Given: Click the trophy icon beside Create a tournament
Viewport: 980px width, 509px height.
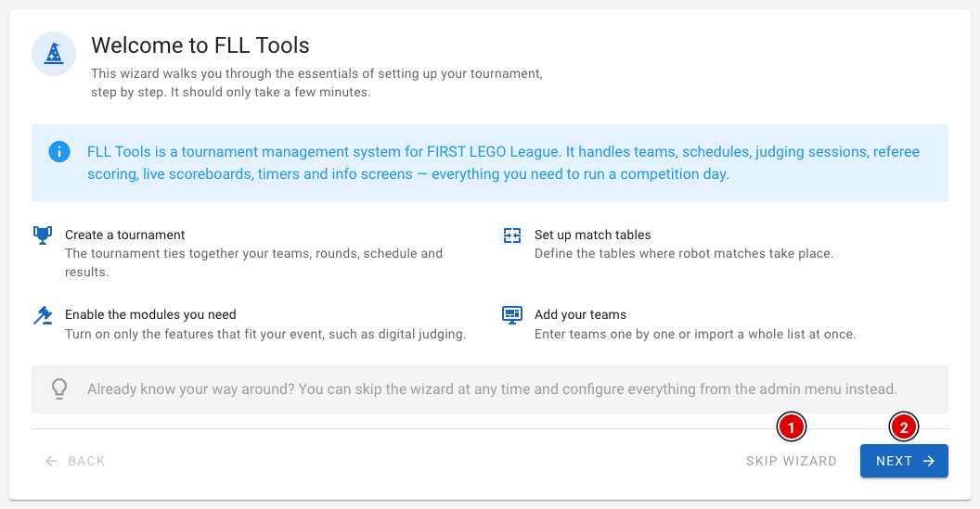Looking at the screenshot, I should 43,235.
